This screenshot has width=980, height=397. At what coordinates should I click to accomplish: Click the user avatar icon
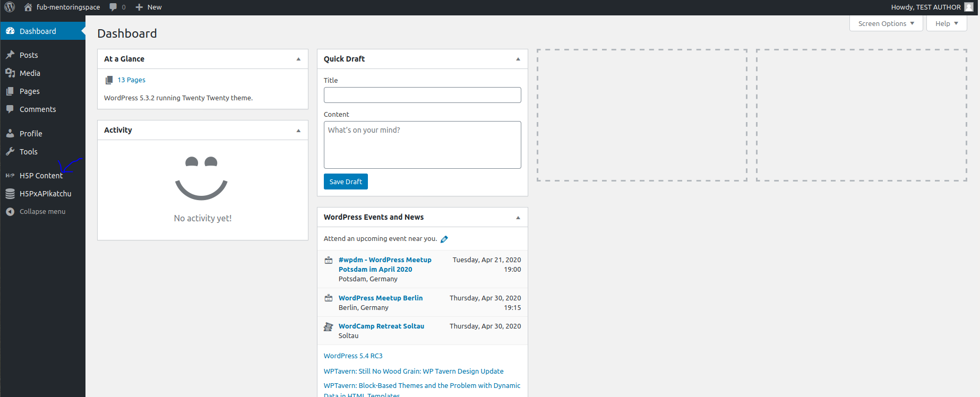(969, 7)
